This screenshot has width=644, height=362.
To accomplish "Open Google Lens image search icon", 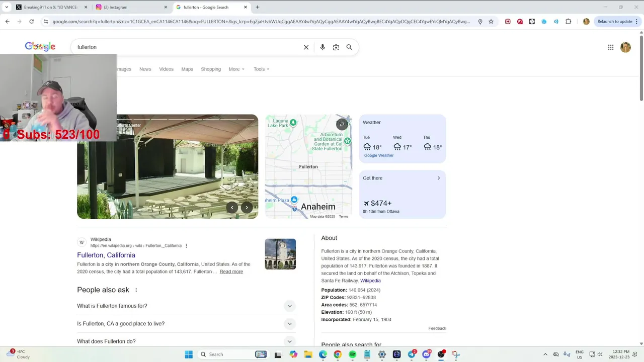I will pyautogui.click(x=336, y=47).
